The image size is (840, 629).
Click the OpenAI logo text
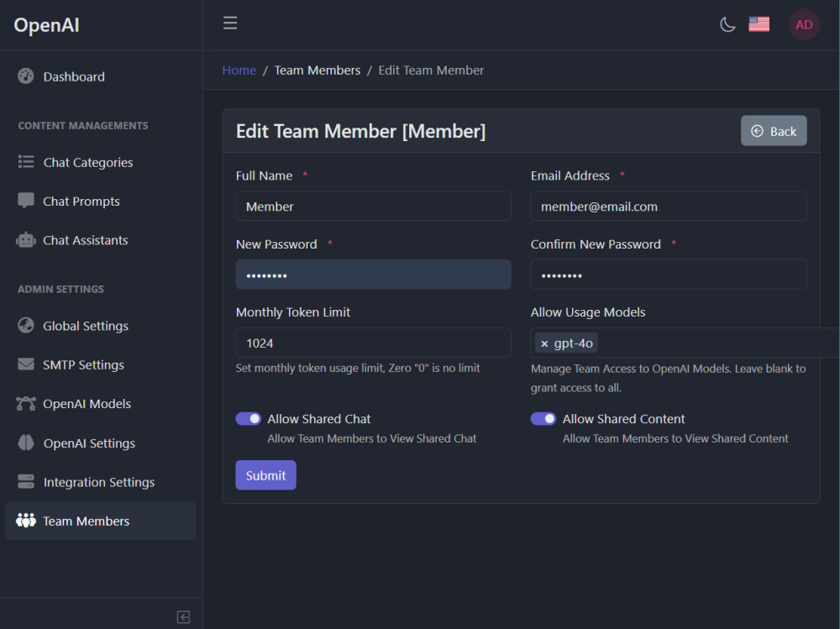click(x=46, y=25)
